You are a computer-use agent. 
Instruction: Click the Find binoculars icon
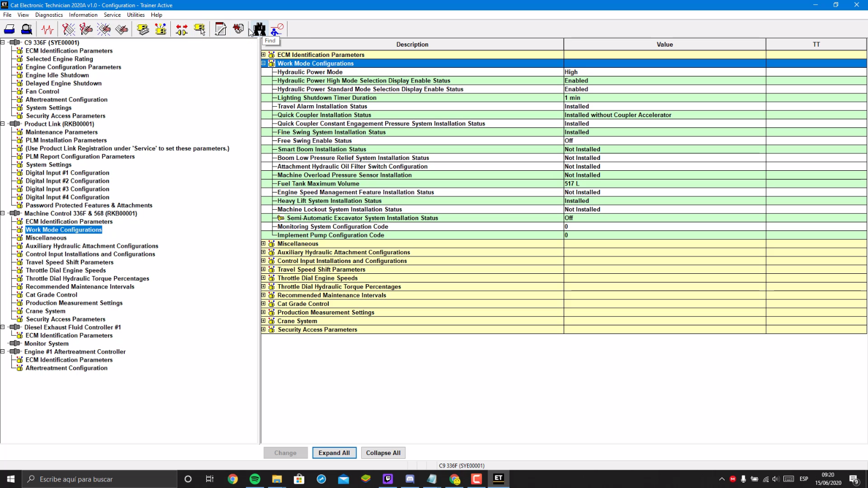pos(259,29)
